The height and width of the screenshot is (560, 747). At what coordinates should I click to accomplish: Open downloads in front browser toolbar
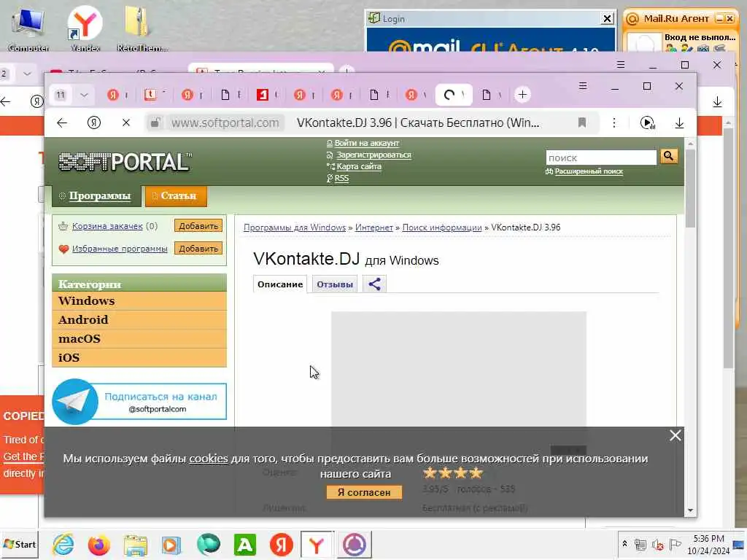(679, 122)
